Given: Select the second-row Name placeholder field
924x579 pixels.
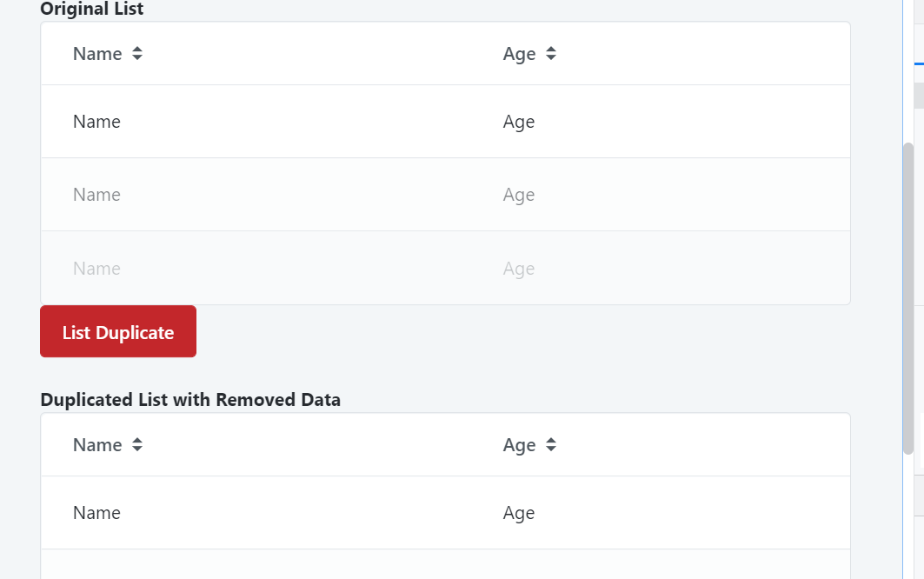Looking at the screenshot, I should [x=96, y=194].
